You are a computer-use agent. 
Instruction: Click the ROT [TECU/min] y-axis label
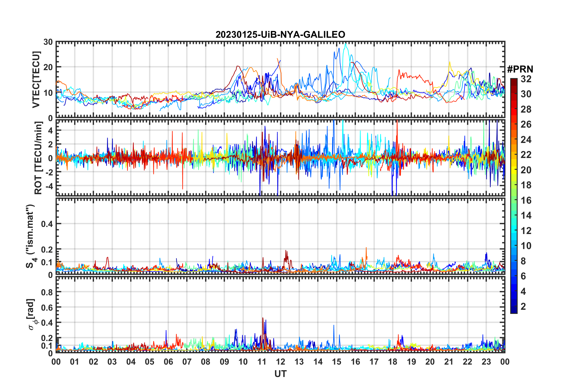38,158
